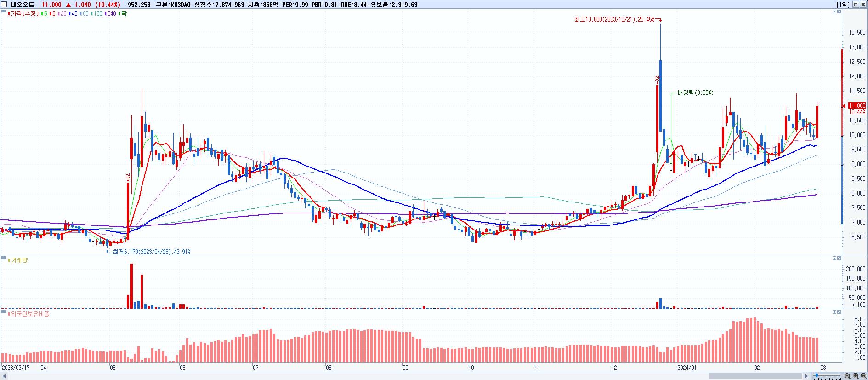Screen dimensions: 868x380
Task: Maximize the chart using the title bar restore icon
Action: [x=856, y=5]
